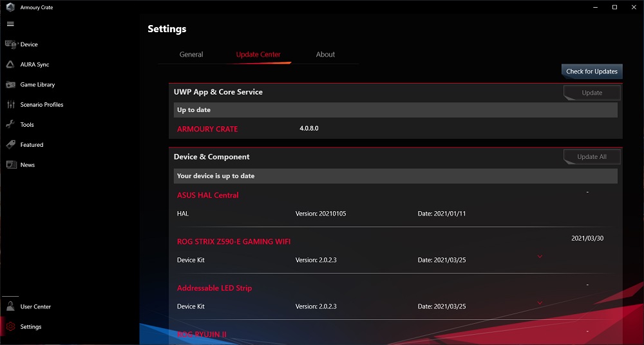Open the Device page label

coord(29,44)
